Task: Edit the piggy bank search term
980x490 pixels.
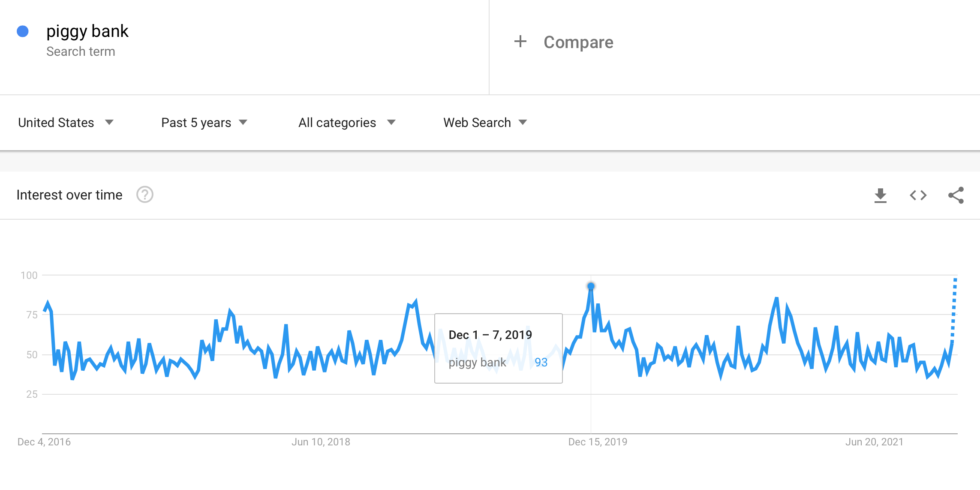Action: (x=87, y=31)
